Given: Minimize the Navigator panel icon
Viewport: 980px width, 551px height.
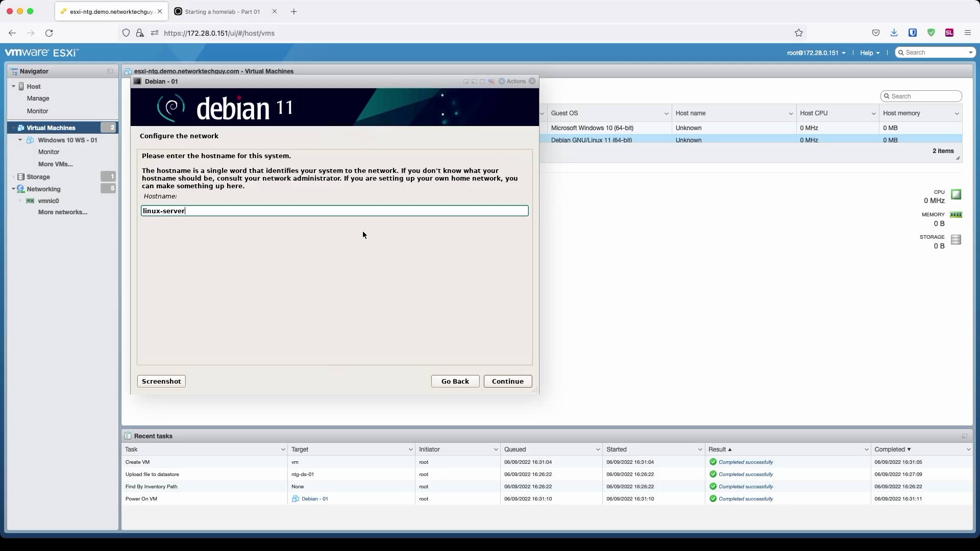Looking at the screenshot, I should tap(110, 71).
